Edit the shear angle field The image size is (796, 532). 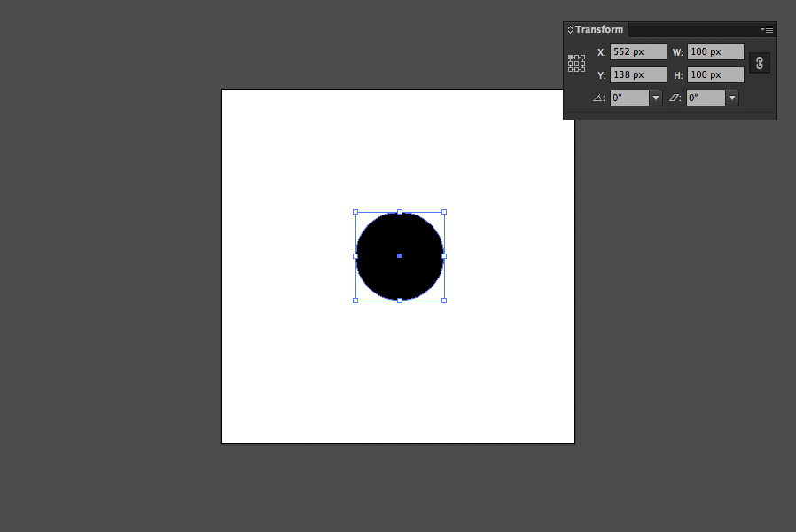pos(706,98)
